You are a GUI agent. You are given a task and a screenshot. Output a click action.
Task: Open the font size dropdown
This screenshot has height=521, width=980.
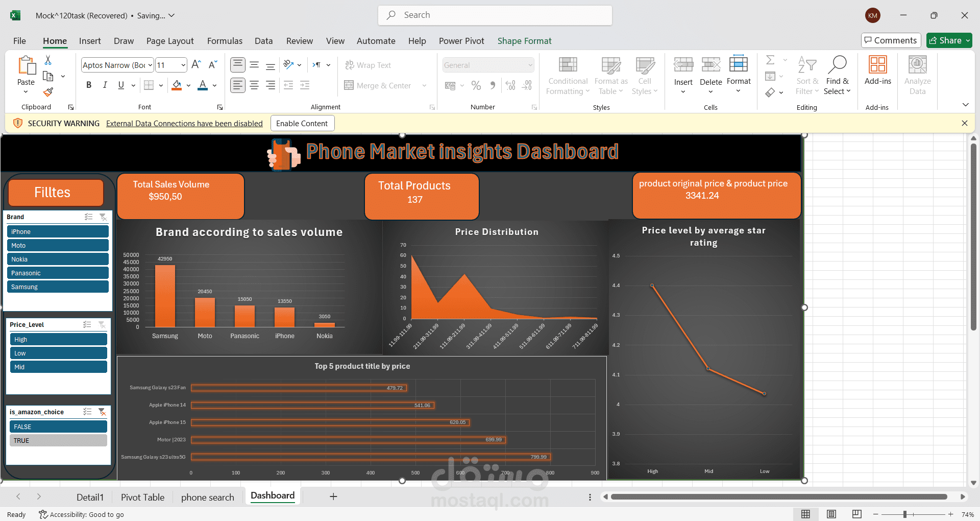[183, 65]
